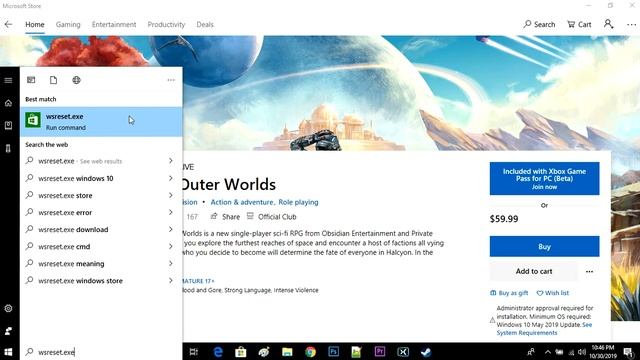
Task: Expand chevron for 'wsreset.exe meaning'
Action: point(171,264)
